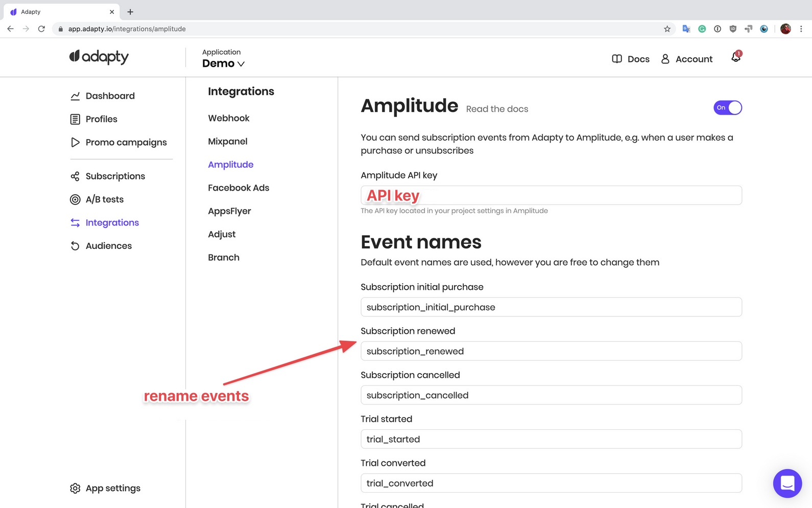Turn off the Amplitude integration toggle
812x508 pixels.
tap(728, 108)
